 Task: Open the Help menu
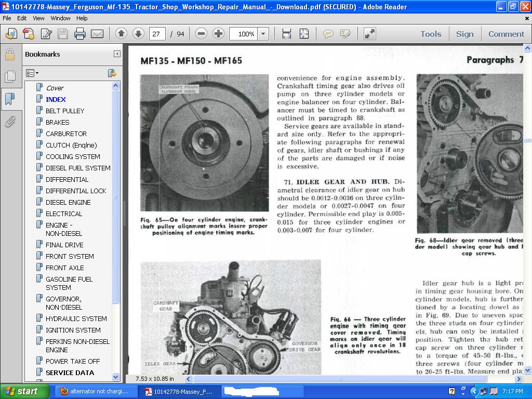tap(82, 18)
